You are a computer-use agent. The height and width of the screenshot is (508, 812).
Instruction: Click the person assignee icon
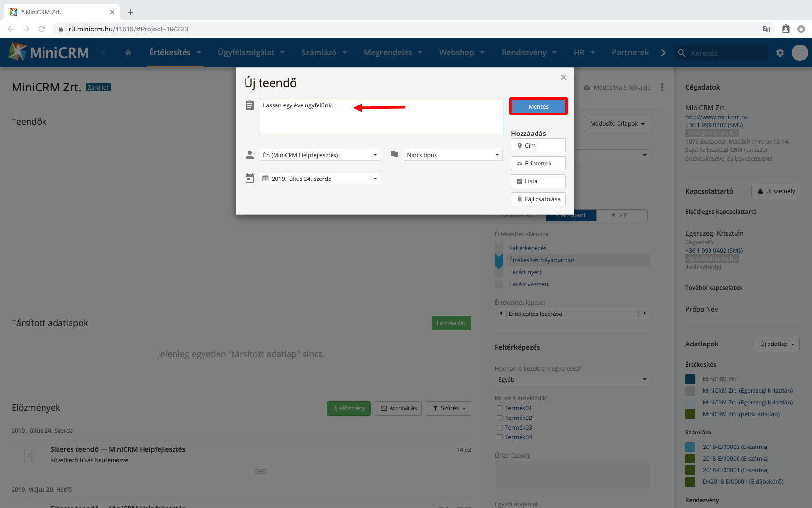point(250,155)
